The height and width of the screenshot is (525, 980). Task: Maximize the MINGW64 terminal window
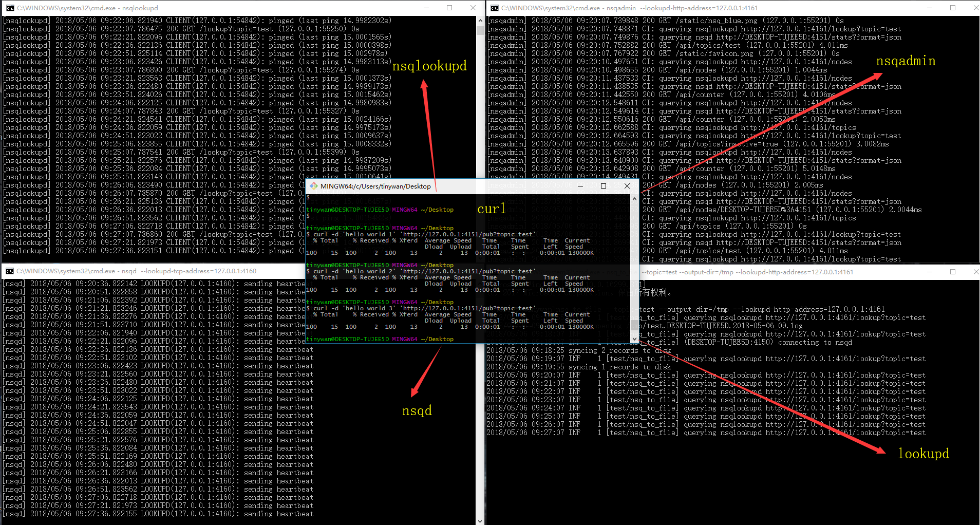tap(603, 186)
